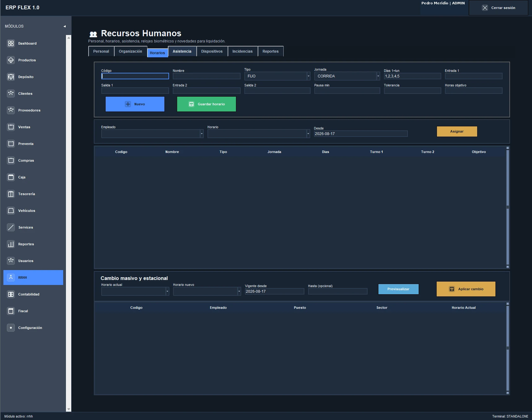Open the Jornada dropdown showing CORRIDA

(347, 76)
